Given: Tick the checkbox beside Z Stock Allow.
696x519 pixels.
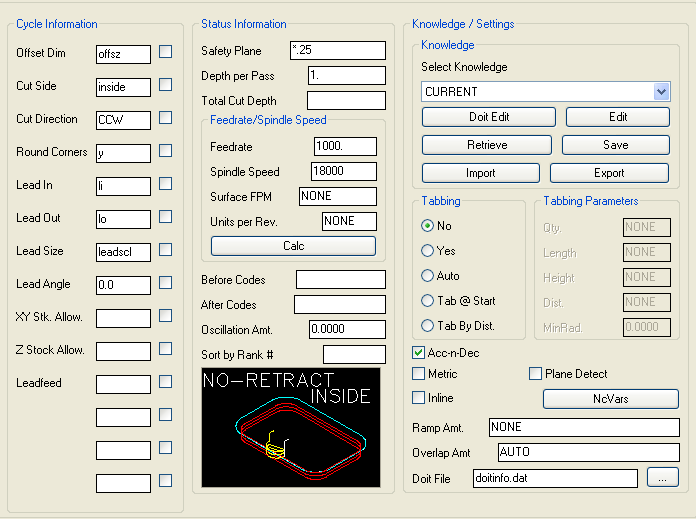Looking at the screenshot, I should click(166, 349).
